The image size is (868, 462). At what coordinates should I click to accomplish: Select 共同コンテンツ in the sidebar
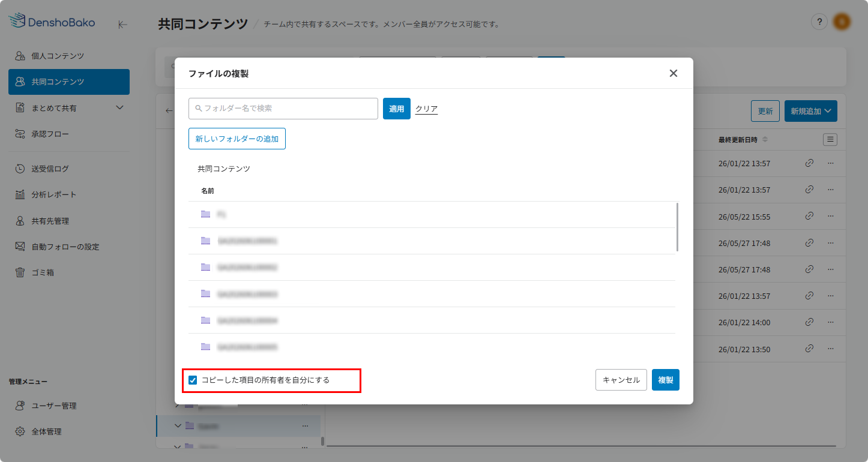[69, 82]
